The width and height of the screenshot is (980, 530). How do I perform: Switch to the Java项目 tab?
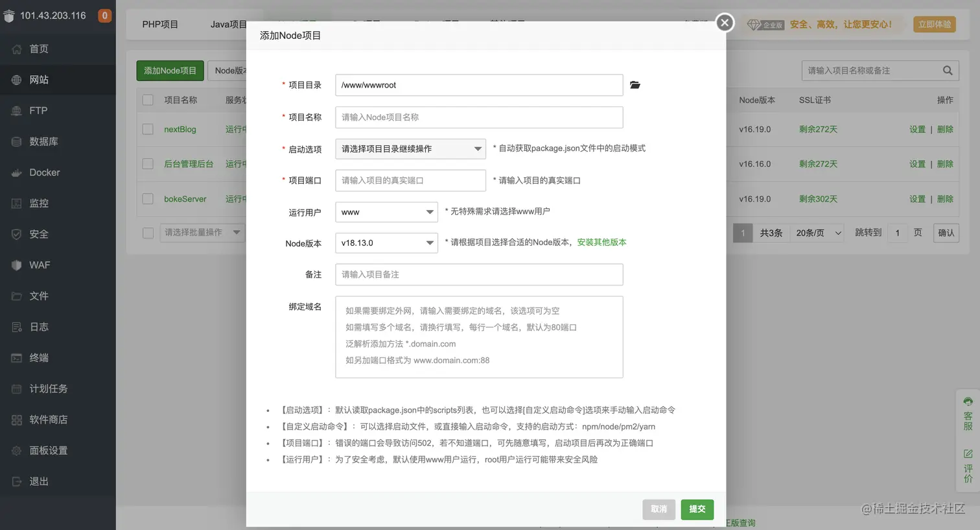coord(229,25)
